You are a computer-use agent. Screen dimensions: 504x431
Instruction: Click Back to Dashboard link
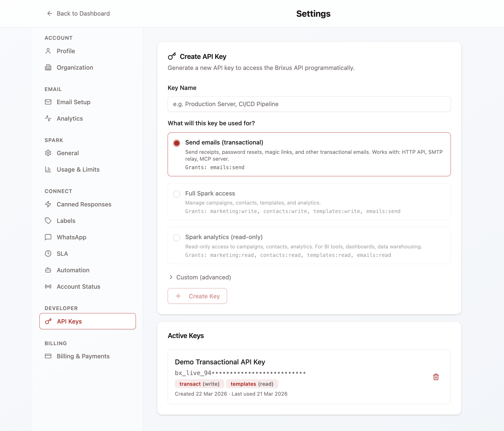coord(78,13)
